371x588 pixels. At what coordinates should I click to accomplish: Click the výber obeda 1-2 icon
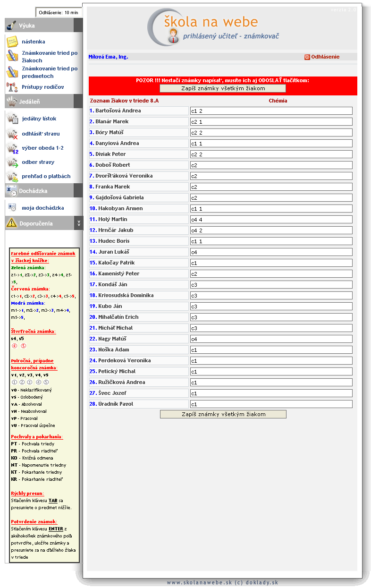coord(13,148)
